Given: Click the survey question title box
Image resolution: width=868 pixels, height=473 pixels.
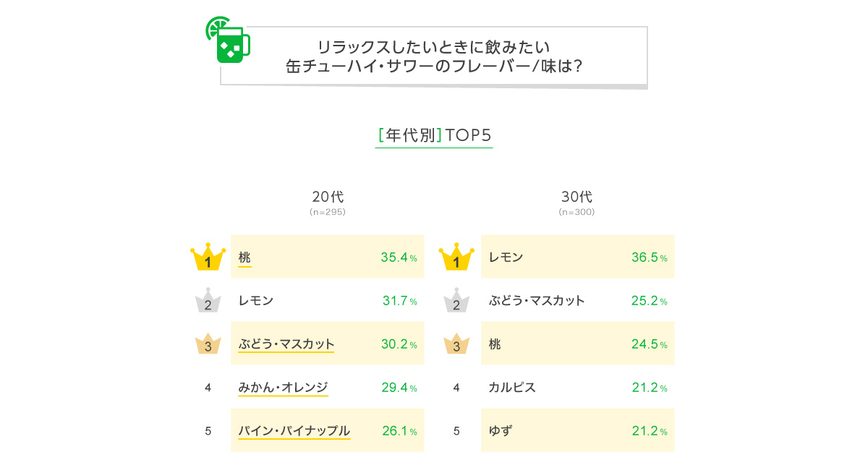Looking at the screenshot, I should click(x=434, y=56).
